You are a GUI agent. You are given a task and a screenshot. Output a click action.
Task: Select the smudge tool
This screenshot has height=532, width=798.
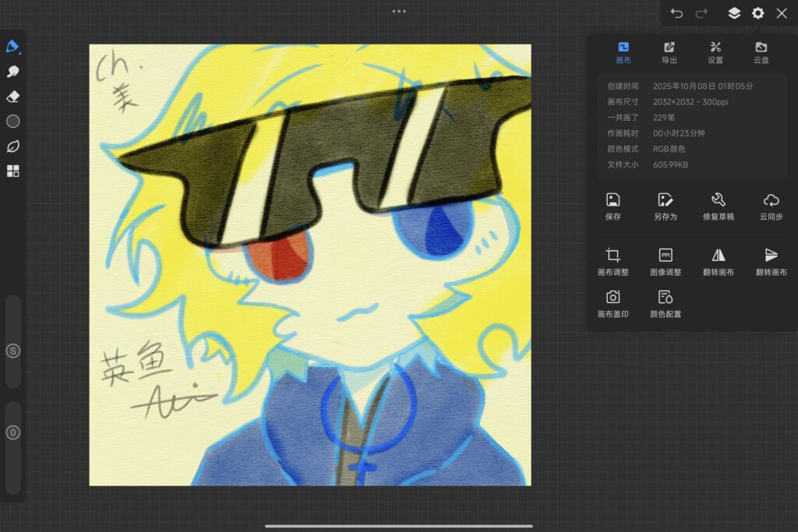click(12, 72)
